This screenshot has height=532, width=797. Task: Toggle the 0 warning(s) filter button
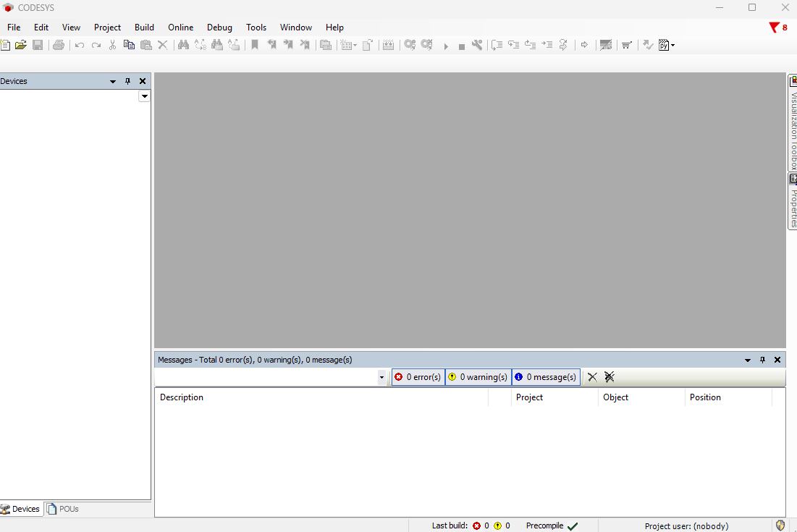point(478,377)
